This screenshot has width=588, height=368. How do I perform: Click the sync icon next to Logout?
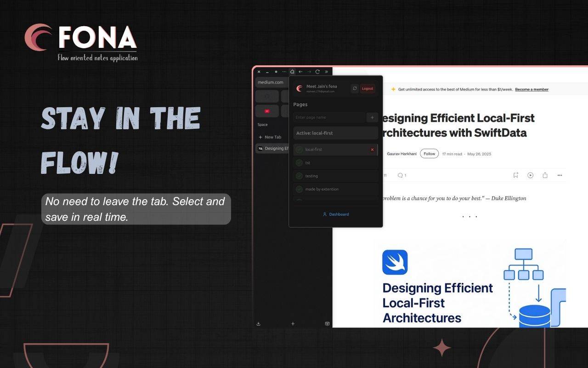click(x=355, y=88)
